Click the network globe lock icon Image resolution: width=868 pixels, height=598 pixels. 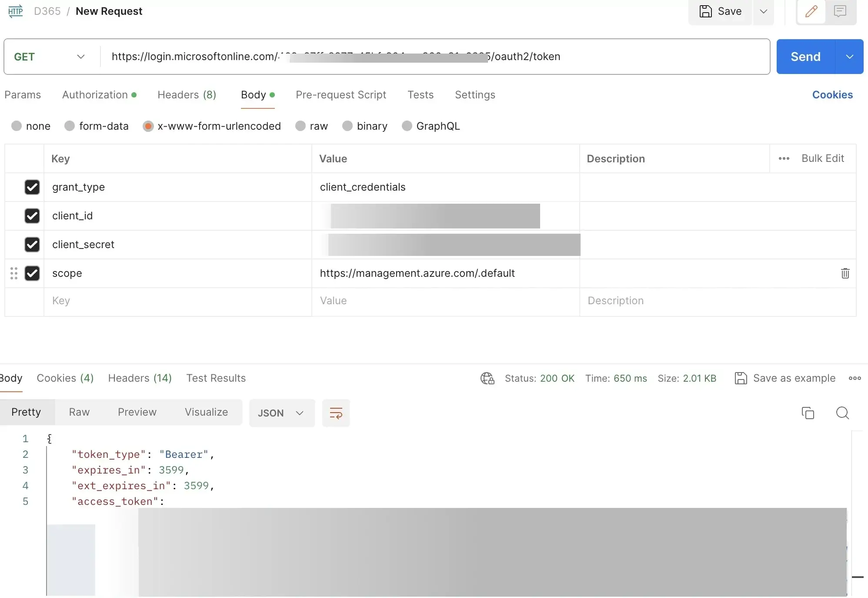tap(487, 378)
